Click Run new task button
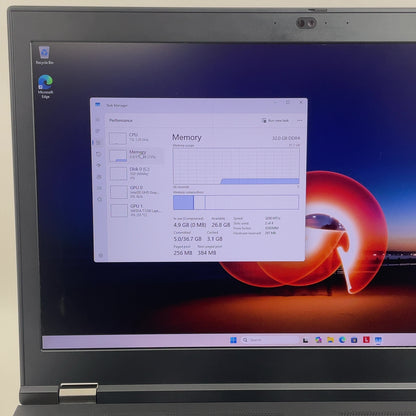This screenshot has width=416, height=416. point(275,120)
